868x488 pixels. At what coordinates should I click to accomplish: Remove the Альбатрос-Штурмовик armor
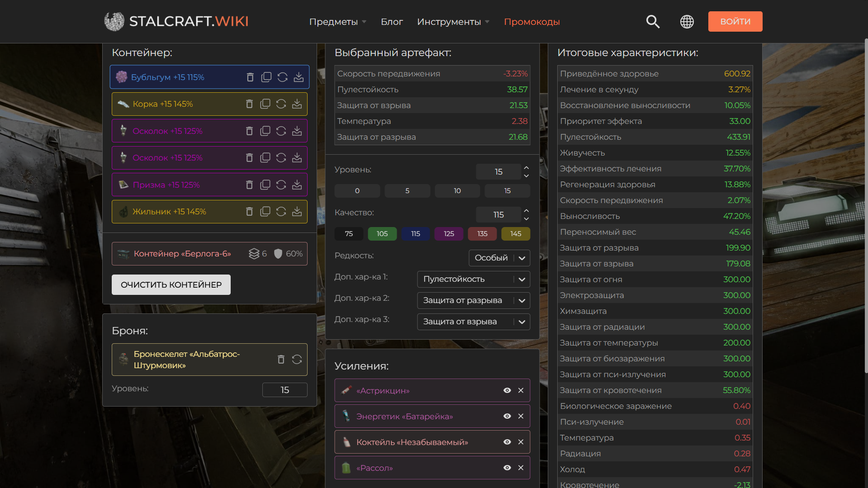(x=281, y=360)
